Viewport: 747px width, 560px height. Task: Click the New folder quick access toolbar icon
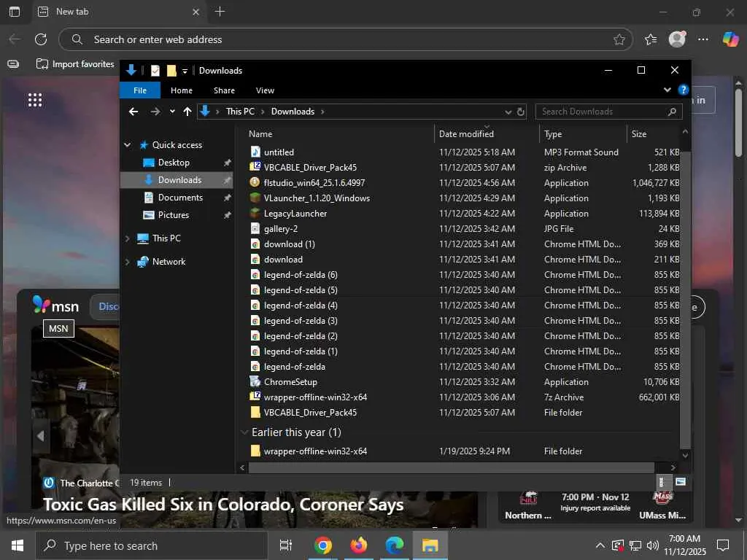coord(171,71)
